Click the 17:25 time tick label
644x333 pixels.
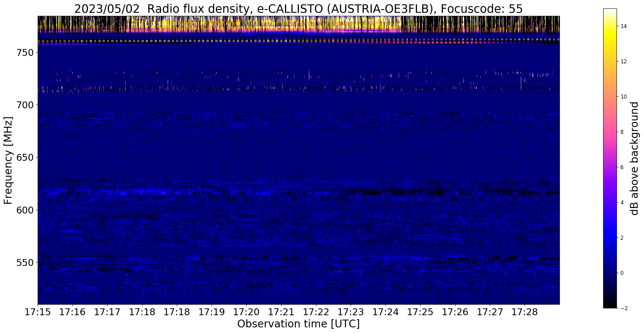point(421,312)
